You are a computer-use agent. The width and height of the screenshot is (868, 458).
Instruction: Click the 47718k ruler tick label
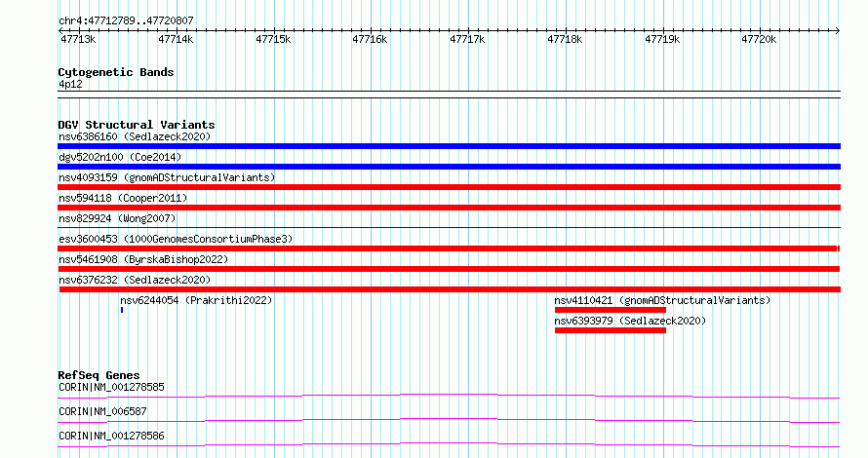[565, 39]
